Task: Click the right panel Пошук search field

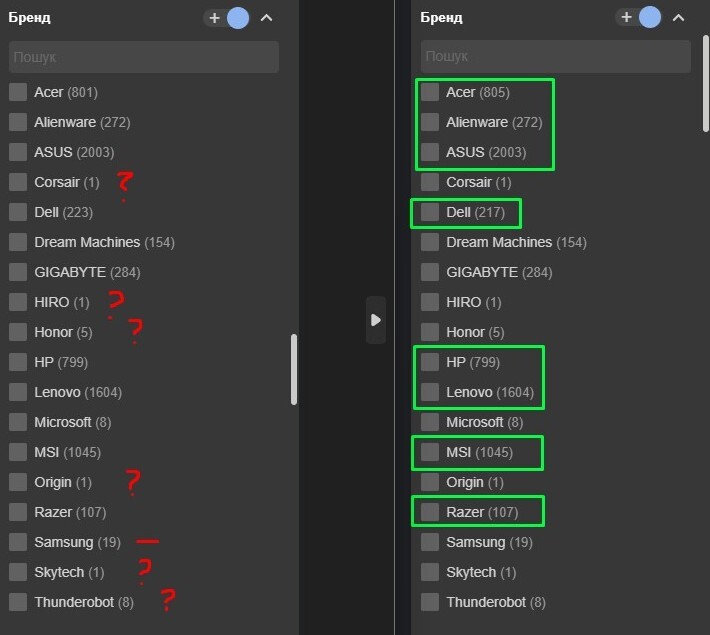Action: (556, 57)
